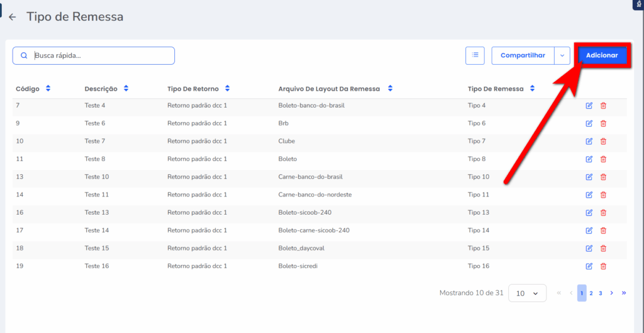Viewport: 644px width, 333px height.
Task: Click the back arrow beside Tipo de Remessa
Action: [13, 17]
